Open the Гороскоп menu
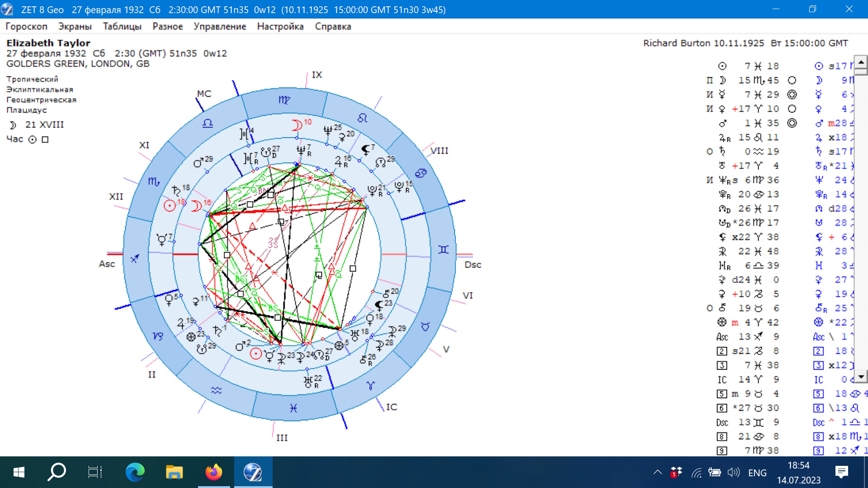The width and height of the screenshot is (868, 488). 26,26
